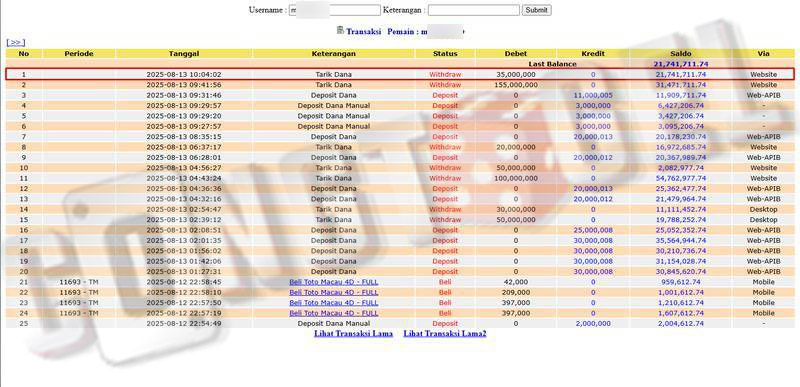Open Beli Toto Macau 4D link in row 23
Screen dimensions: 800x387
pyautogui.click(x=334, y=303)
